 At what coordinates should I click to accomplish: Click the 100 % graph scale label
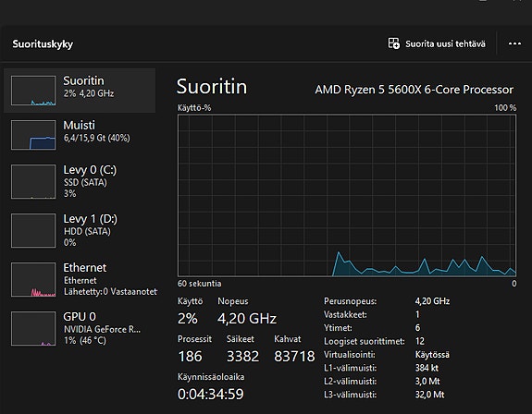505,108
